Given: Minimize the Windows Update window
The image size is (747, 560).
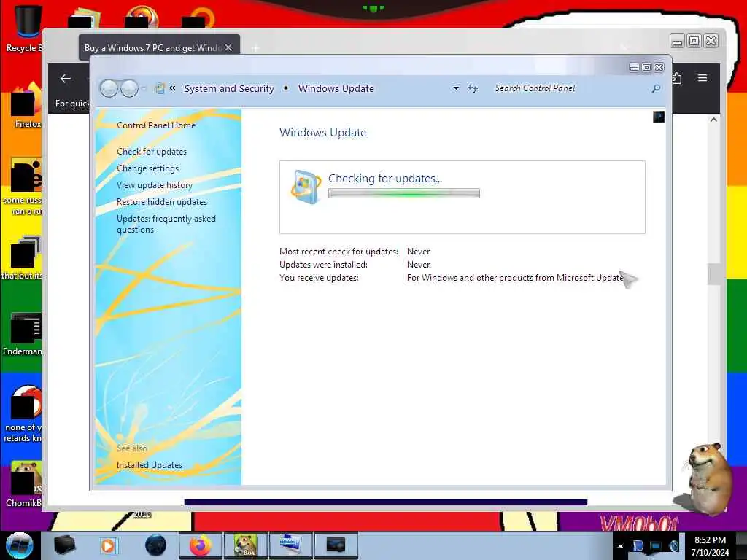Looking at the screenshot, I should coord(634,68).
